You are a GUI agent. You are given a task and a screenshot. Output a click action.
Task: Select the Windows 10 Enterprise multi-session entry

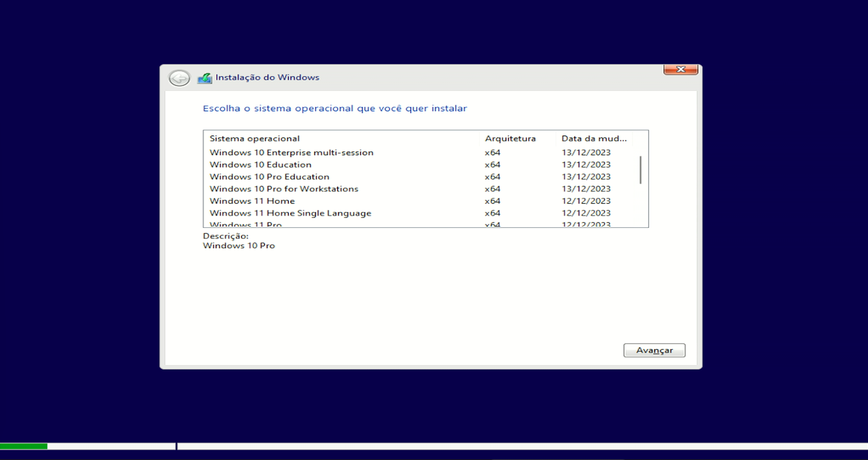point(291,152)
